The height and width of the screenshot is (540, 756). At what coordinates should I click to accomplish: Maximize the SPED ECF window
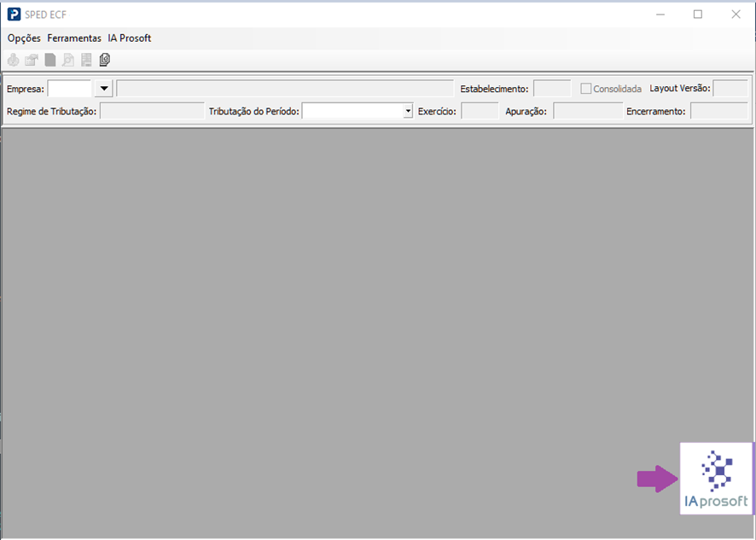(698, 15)
